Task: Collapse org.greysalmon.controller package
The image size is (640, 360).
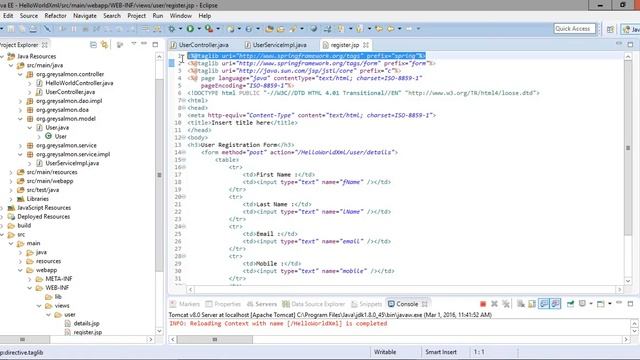Action: [20, 74]
